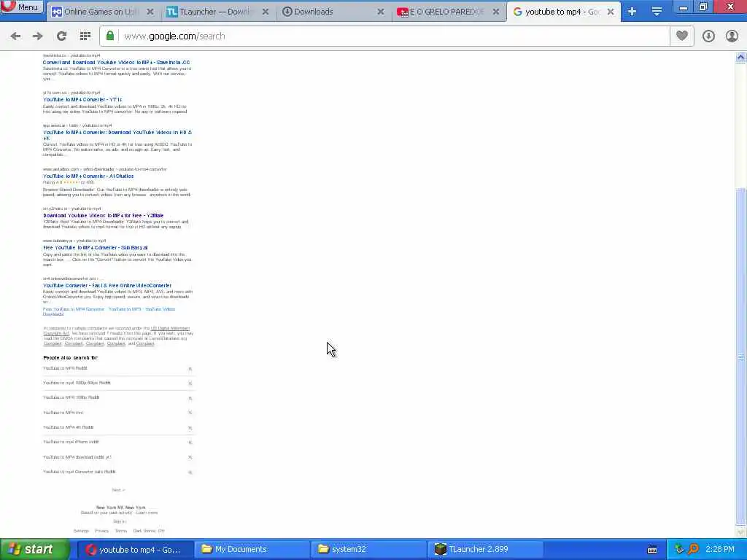Toggle Dark theme footer option
Image resolution: width=747 pixels, height=560 pixels.
pos(149,531)
